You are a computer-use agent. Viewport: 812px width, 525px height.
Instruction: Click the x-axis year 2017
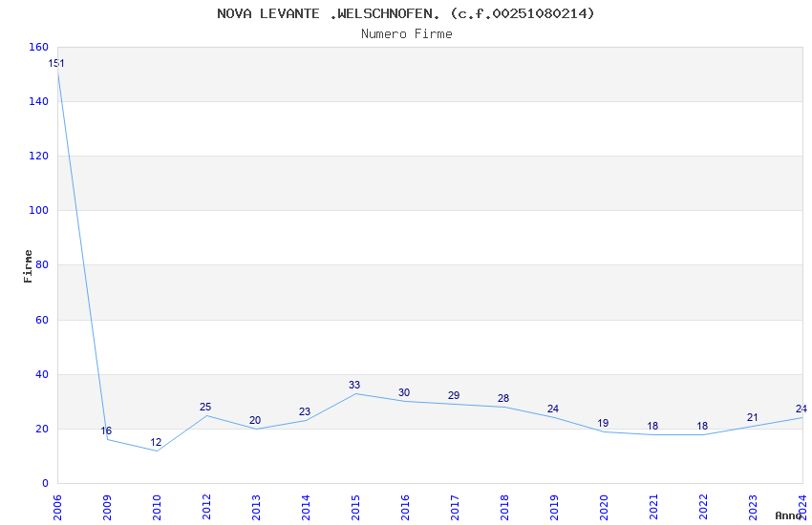pos(455,508)
